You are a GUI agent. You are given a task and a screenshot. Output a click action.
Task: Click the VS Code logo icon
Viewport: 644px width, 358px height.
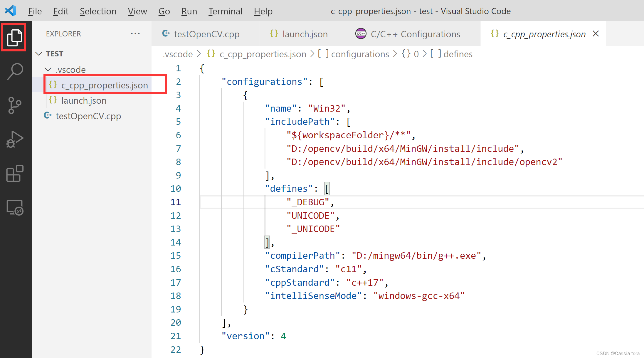click(11, 11)
